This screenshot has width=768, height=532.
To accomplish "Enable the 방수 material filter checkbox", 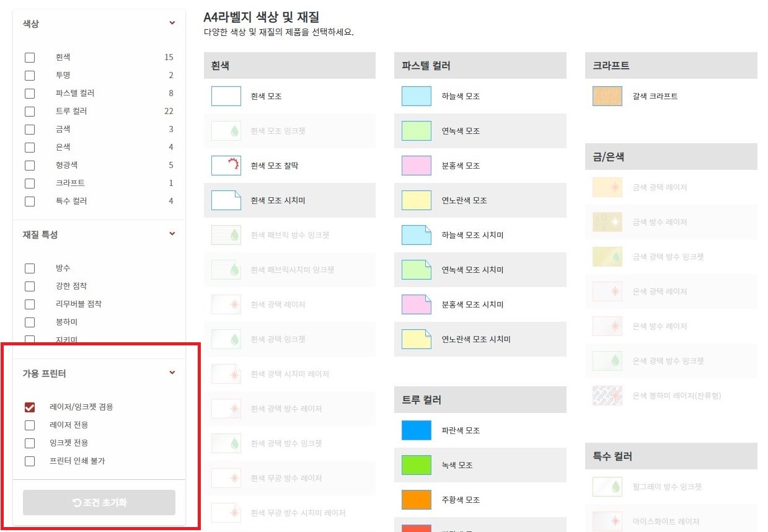I will (x=30, y=268).
